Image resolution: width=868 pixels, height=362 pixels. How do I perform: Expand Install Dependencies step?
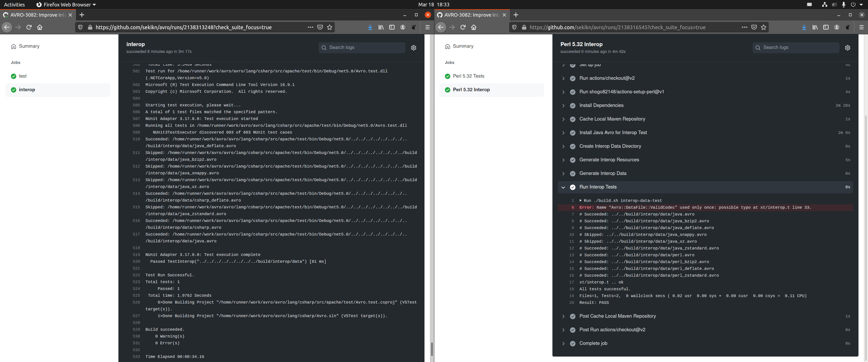(706, 105)
